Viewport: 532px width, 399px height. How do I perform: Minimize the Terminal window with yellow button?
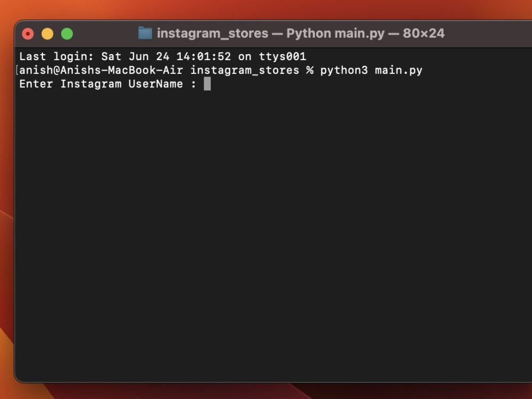(47, 34)
